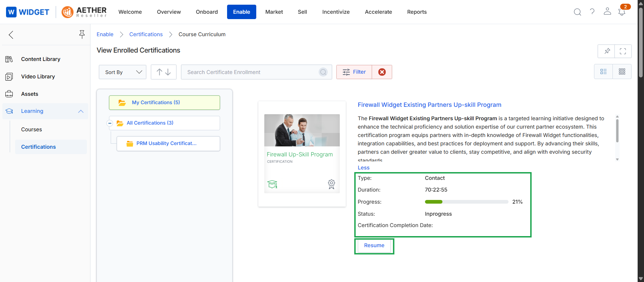Click the Aether Reseller logo
The image size is (644, 282).
point(84,12)
